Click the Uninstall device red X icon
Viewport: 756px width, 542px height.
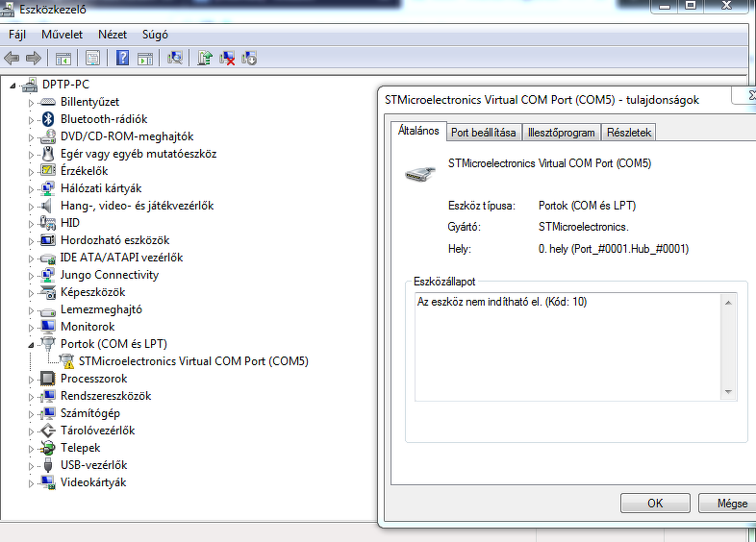point(227,59)
